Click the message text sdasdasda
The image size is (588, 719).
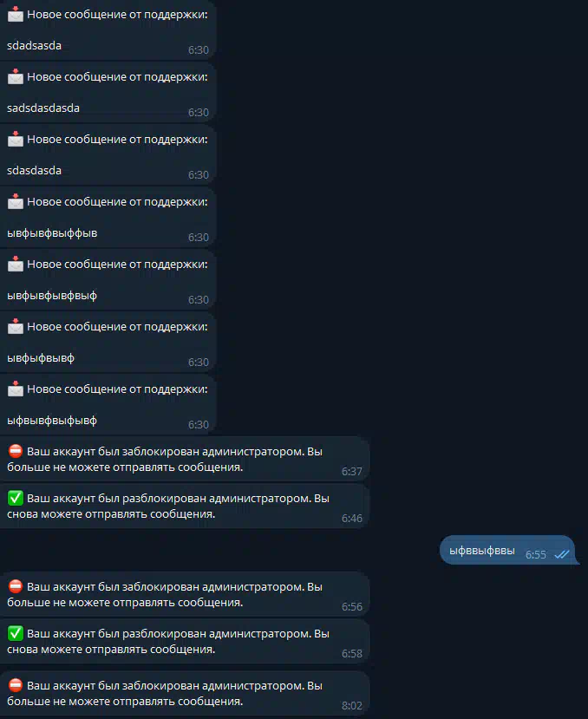(x=35, y=171)
